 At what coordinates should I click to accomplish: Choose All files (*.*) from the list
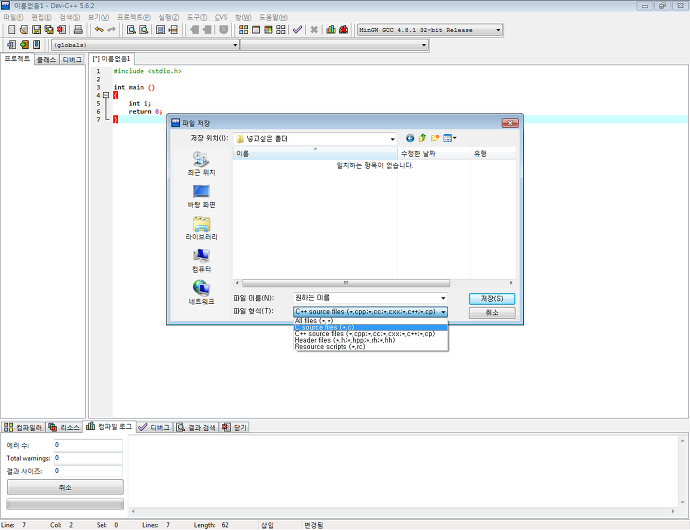371,321
